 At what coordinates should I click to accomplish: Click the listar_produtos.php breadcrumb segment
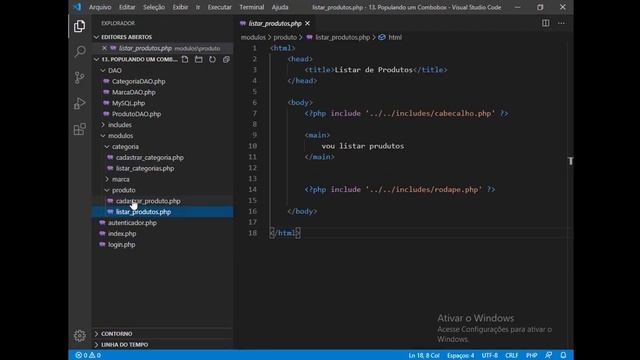[342, 38]
